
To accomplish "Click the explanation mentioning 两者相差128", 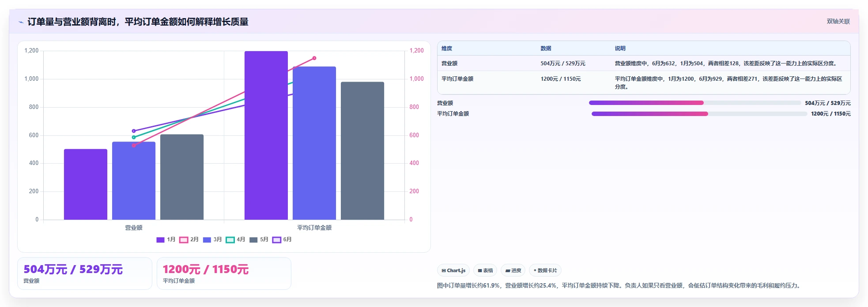I will click(726, 64).
